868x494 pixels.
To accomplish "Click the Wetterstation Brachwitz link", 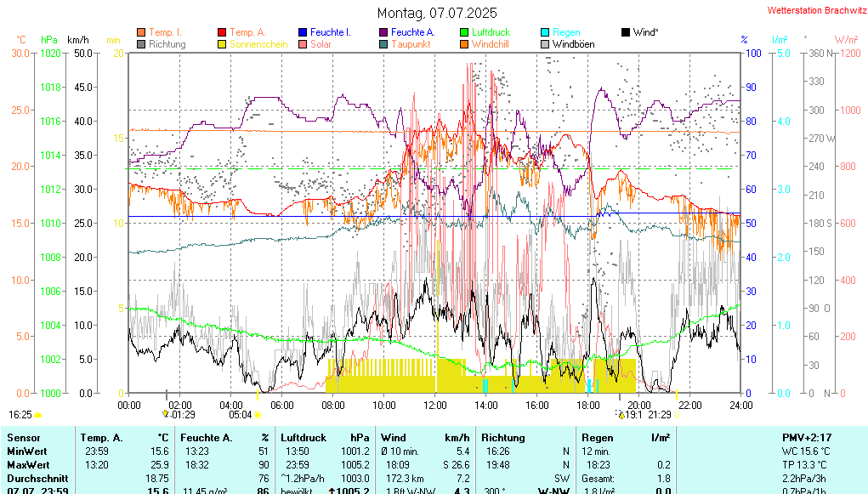I will (813, 10).
